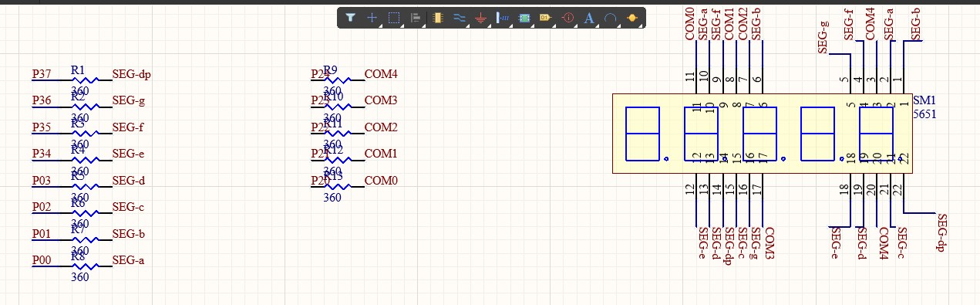Click the P37 net label
Image resolution: width=980 pixels, height=305 pixels.
(42, 74)
